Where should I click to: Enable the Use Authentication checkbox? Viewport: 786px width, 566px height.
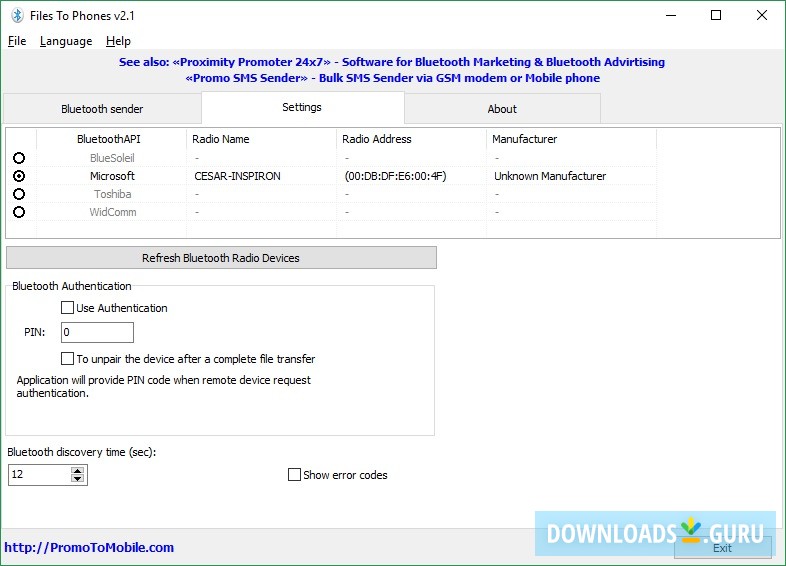67,307
